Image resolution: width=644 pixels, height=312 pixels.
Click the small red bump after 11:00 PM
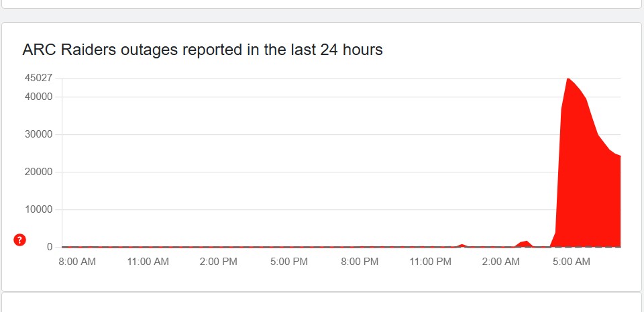pyautogui.click(x=462, y=246)
